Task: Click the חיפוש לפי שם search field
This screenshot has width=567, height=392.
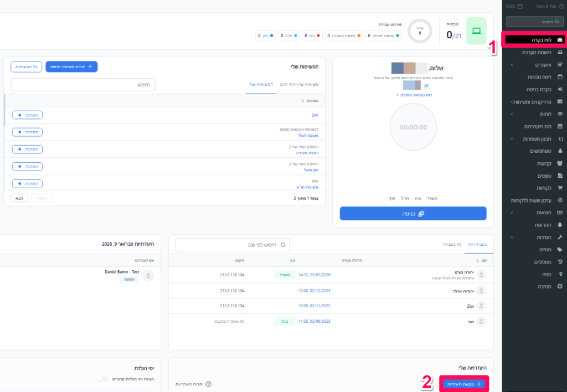Action: (233, 245)
